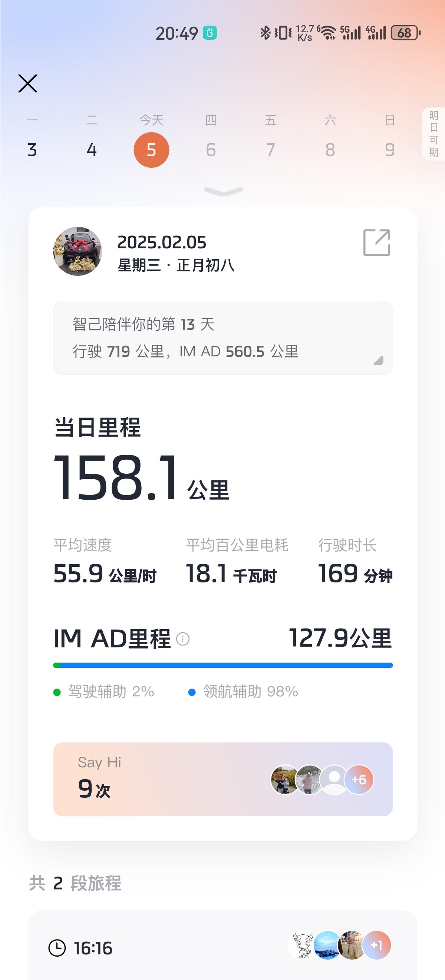445x980 pixels.
Task: Tap the 127.9公里 IM AD value
Action: coord(340,638)
